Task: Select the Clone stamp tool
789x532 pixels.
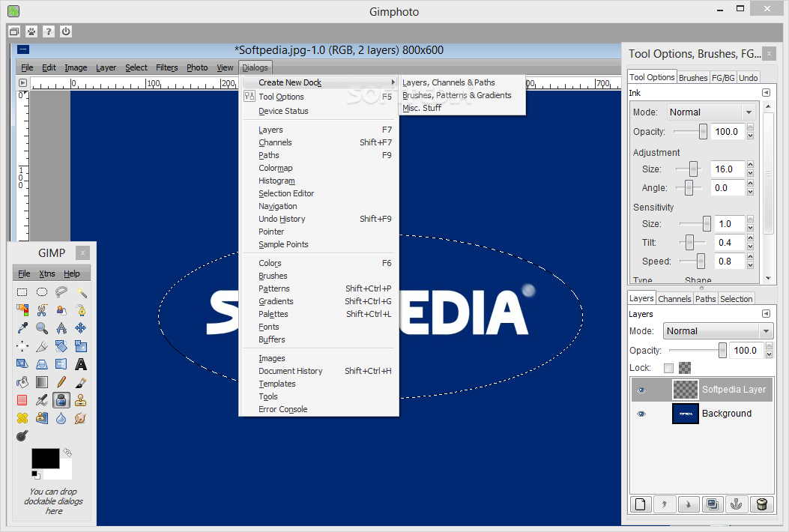Action: pos(81,400)
